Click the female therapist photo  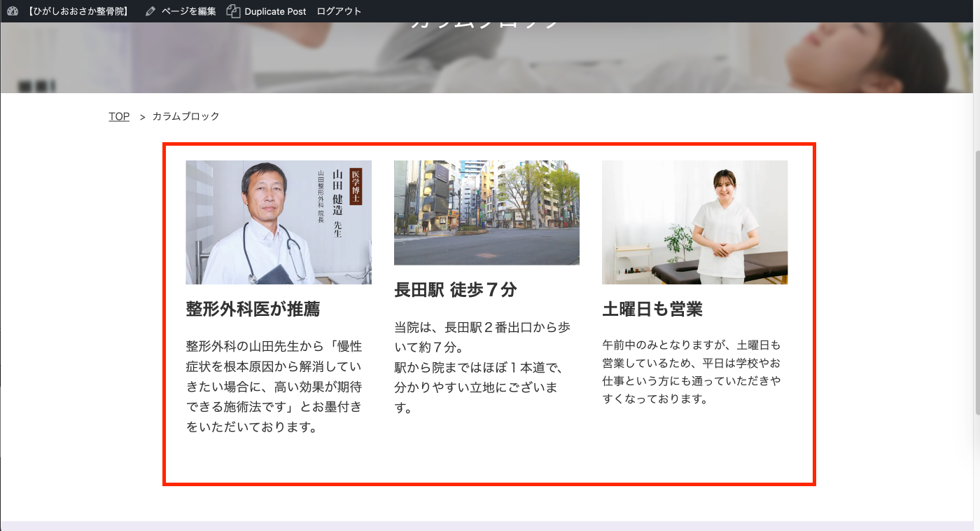tap(694, 222)
